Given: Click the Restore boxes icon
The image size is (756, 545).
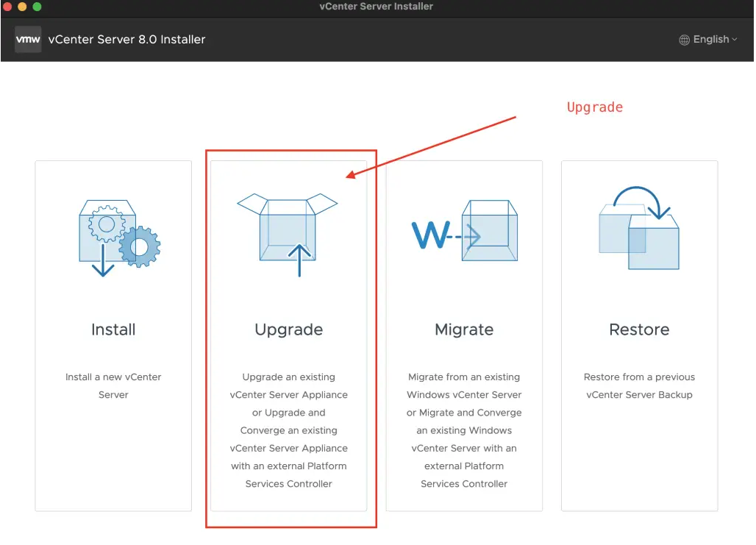Looking at the screenshot, I should [x=639, y=228].
